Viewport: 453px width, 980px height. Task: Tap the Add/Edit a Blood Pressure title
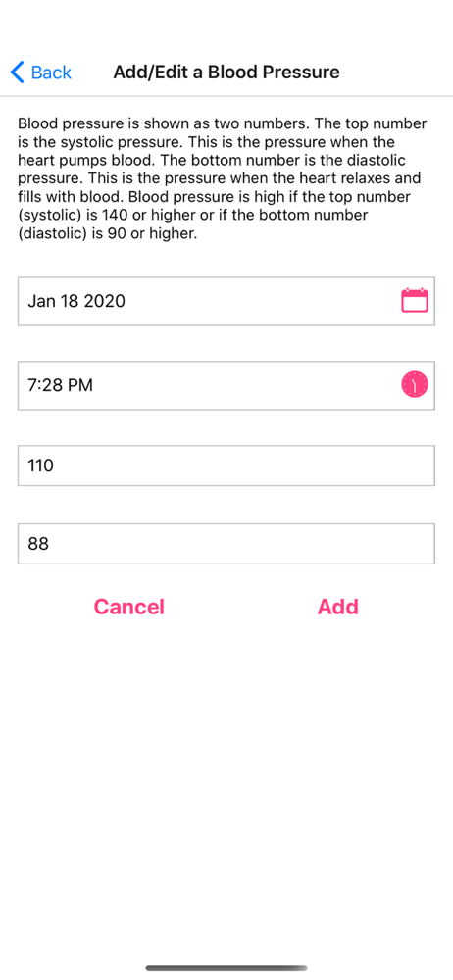tap(226, 72)
